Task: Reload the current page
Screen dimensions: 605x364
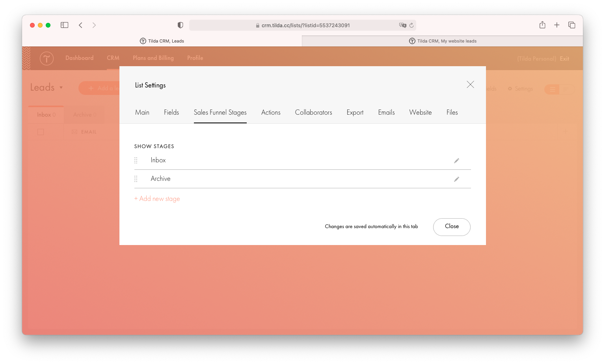Action: coord(412,25)
